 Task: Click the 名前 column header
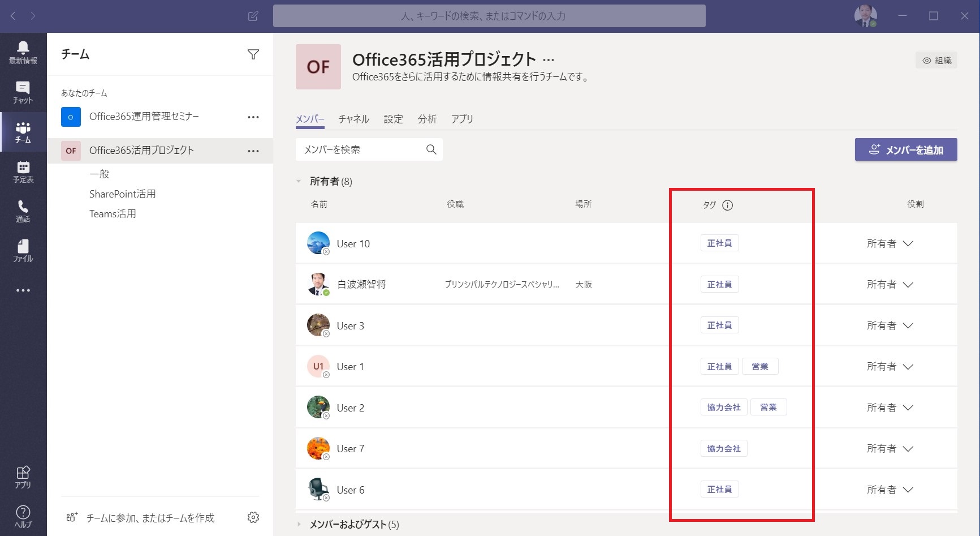319,204
